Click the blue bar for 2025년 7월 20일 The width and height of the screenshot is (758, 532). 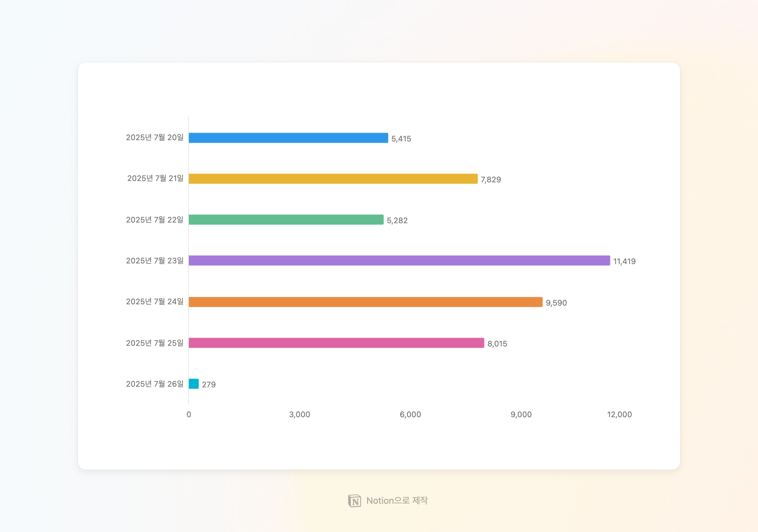pyautogui.click(x=288, y=138)
